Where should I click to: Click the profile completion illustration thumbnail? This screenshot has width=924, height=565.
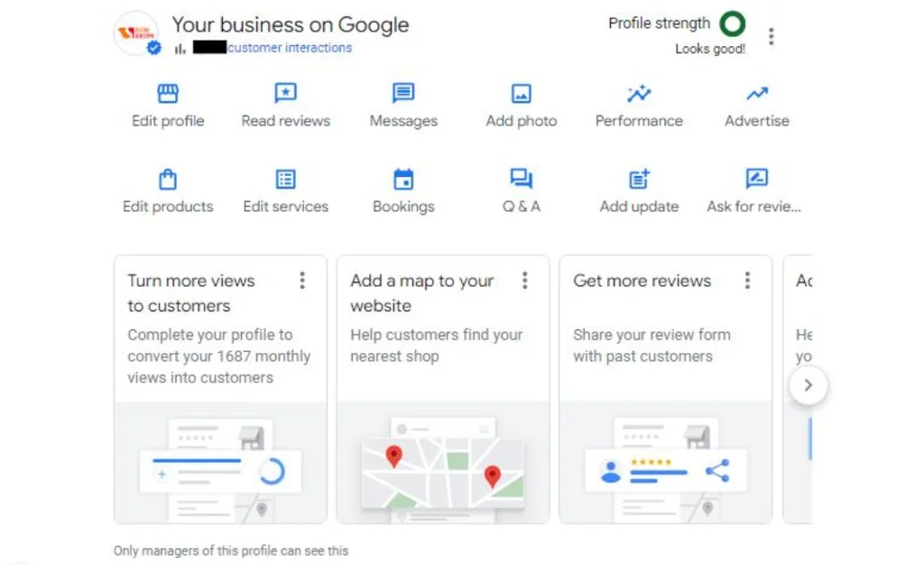(x=220, y=463)
